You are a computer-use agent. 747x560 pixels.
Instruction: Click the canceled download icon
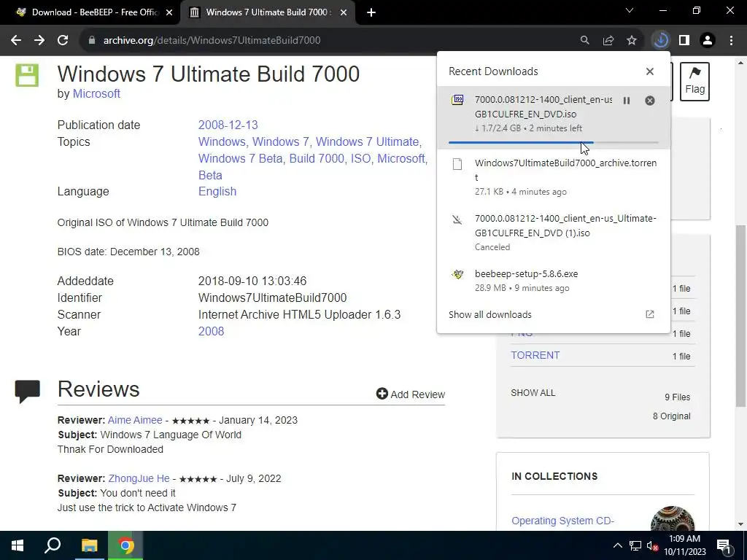[x=457, y=219]
